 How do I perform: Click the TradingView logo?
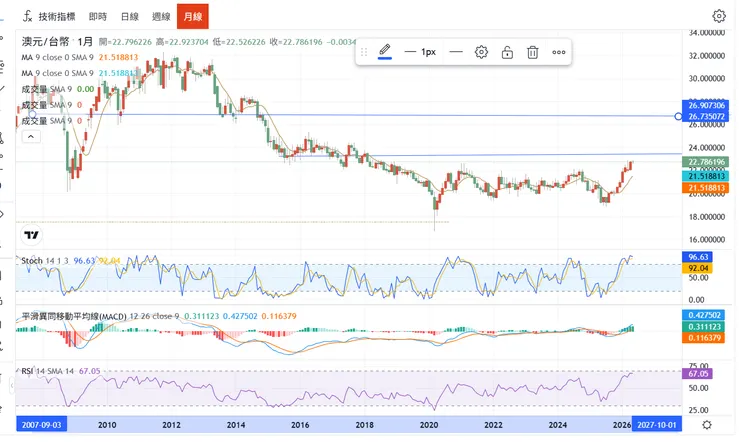click(32, 235)
